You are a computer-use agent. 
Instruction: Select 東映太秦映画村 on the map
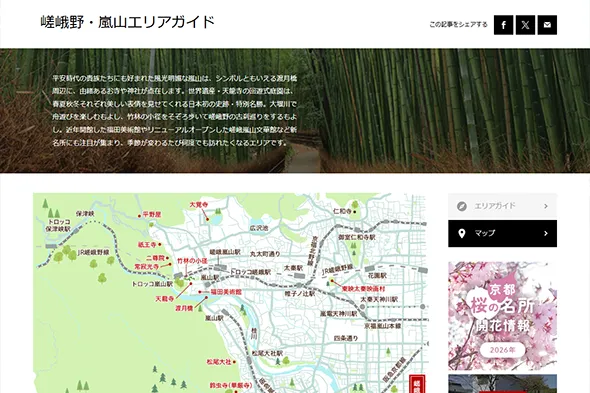[x=363, y=289]
